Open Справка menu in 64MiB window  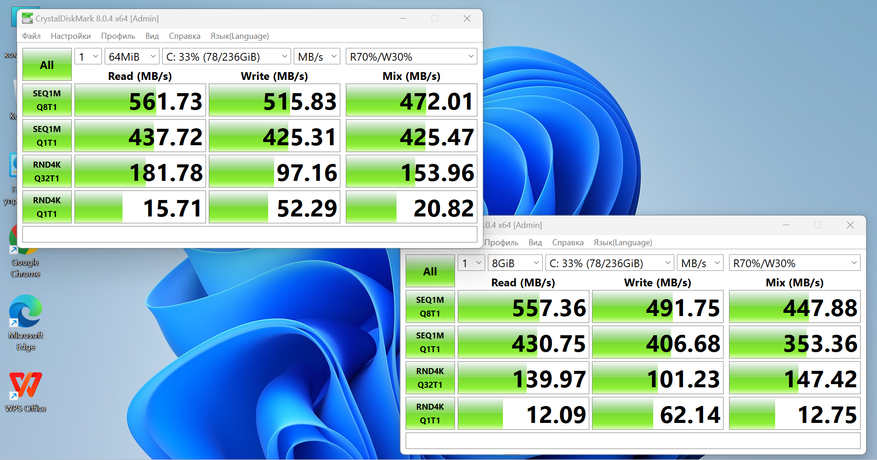click(185, 36)
